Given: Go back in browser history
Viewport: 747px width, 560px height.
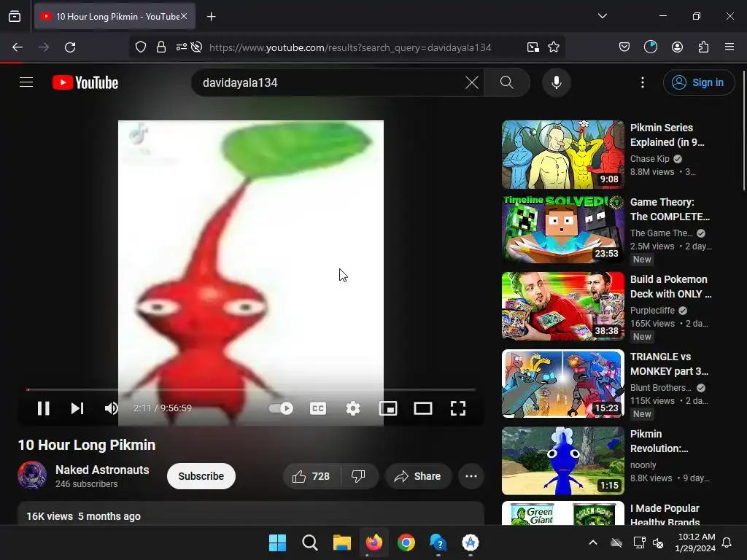Looking at the screenshot, I should [18, 47].
